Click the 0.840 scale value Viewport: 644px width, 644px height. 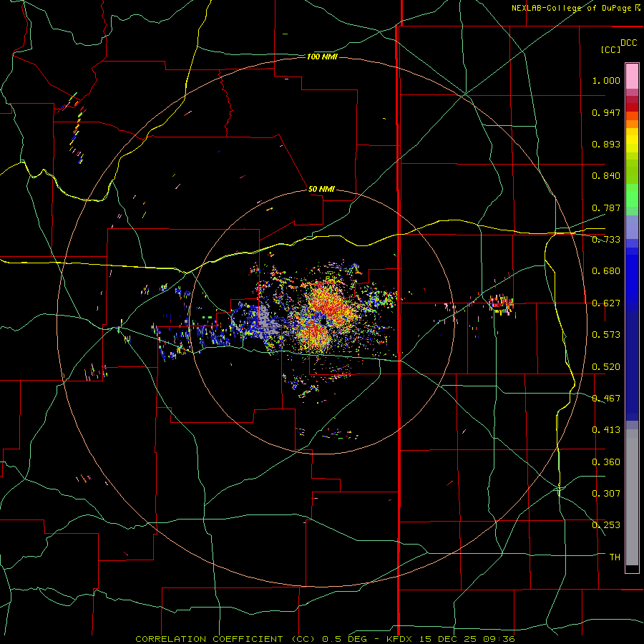pyautogui.click(x=606, y=176)
